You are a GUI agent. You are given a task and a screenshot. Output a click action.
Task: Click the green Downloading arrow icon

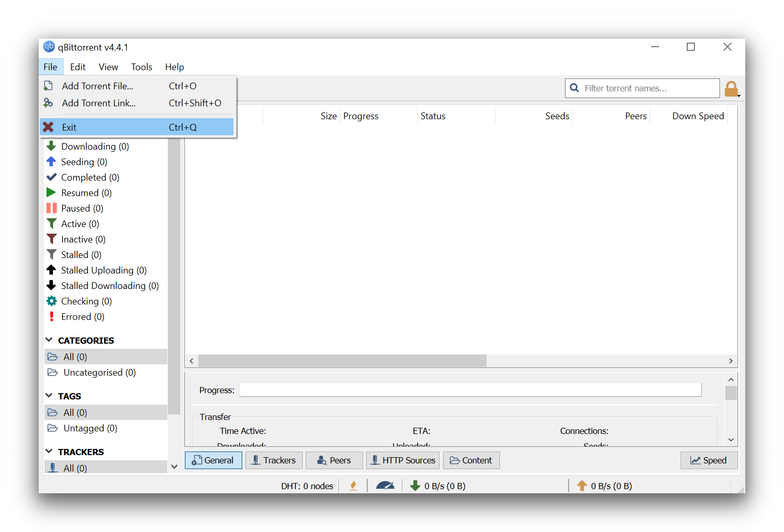(x=51, y=146)
